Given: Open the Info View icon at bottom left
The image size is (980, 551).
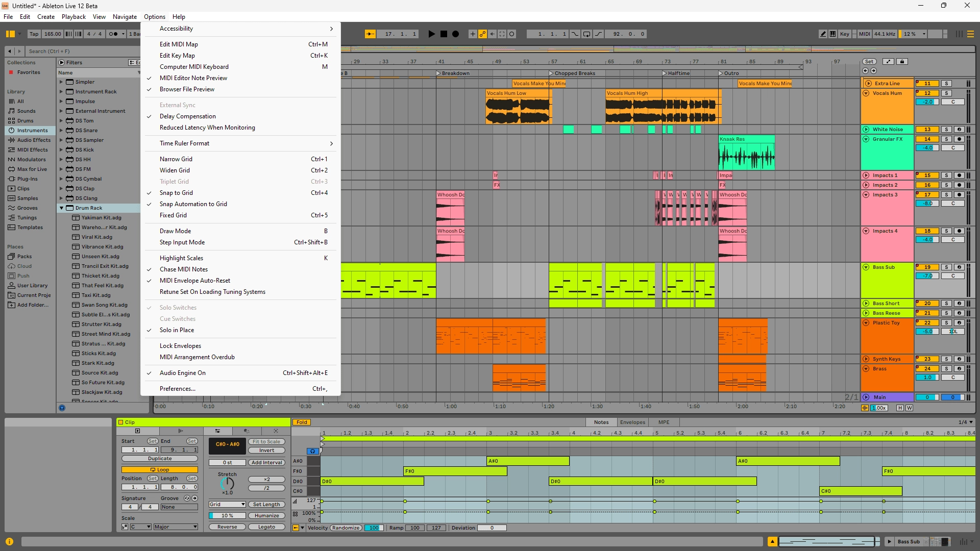Looking at the screenshot, I should [x=9, y=542].
